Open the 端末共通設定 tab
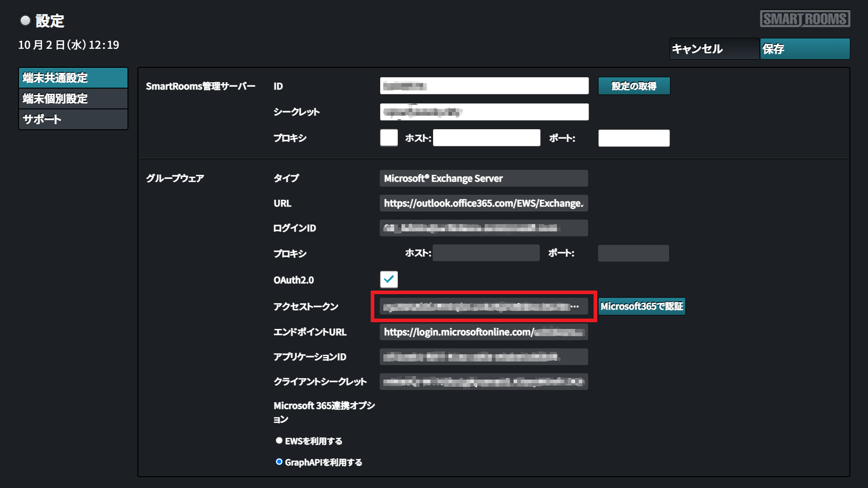 73,78
